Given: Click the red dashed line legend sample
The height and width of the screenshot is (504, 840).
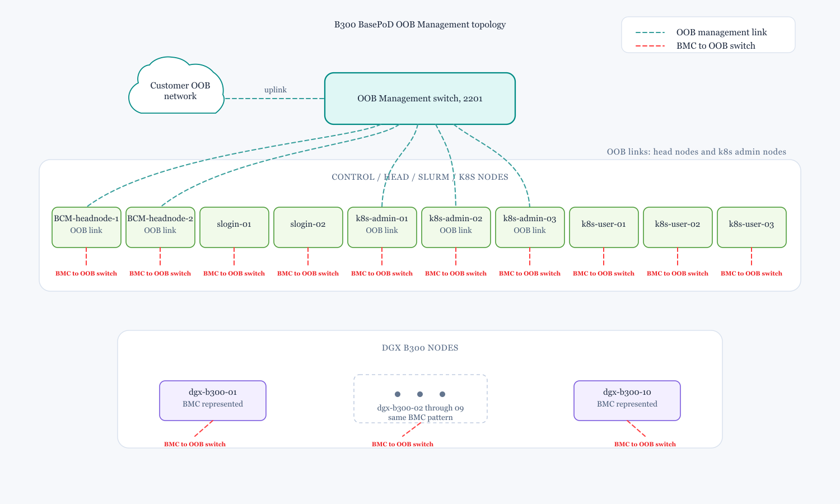Looking at the screenshot, I should point(650,46).
